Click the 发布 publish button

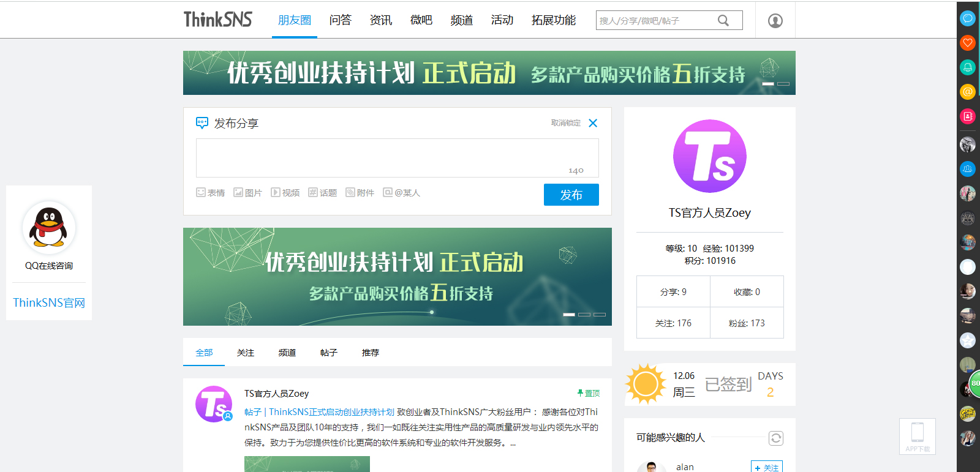(571, 195)
